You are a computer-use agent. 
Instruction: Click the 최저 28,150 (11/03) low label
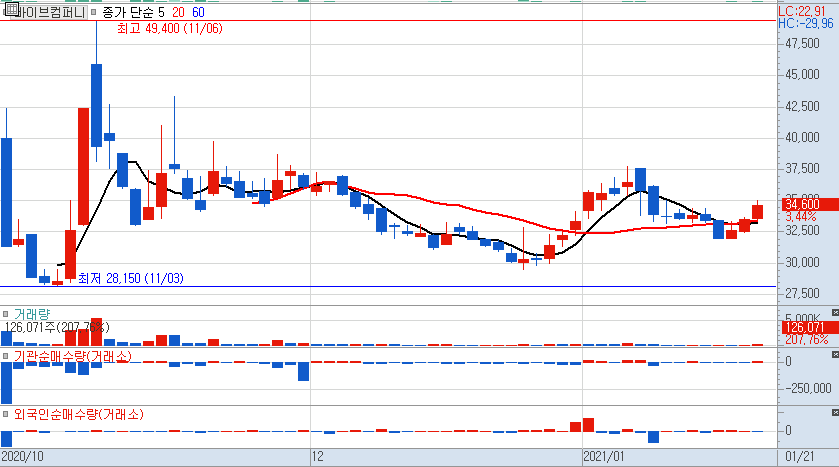pyautogui.click(x=131, y=278)
